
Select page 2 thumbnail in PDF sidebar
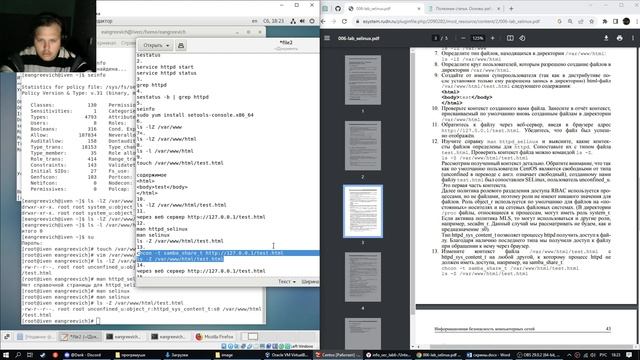tap(363, 146)
